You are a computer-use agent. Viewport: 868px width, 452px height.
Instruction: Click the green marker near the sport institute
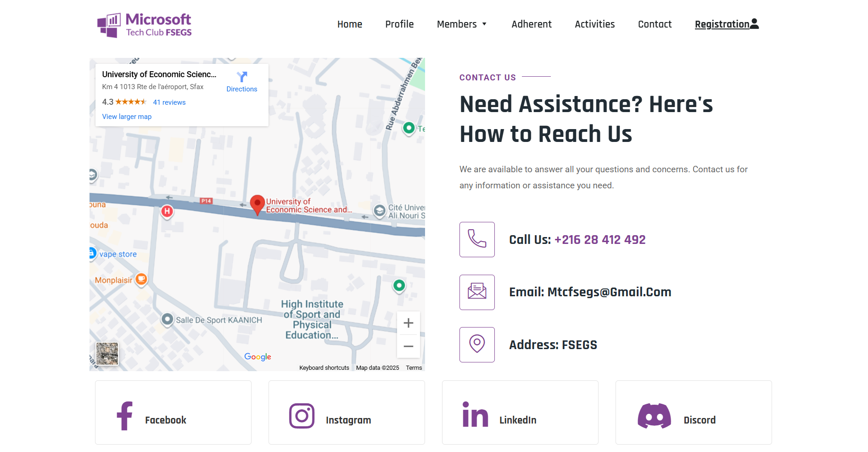click(399, 286)
